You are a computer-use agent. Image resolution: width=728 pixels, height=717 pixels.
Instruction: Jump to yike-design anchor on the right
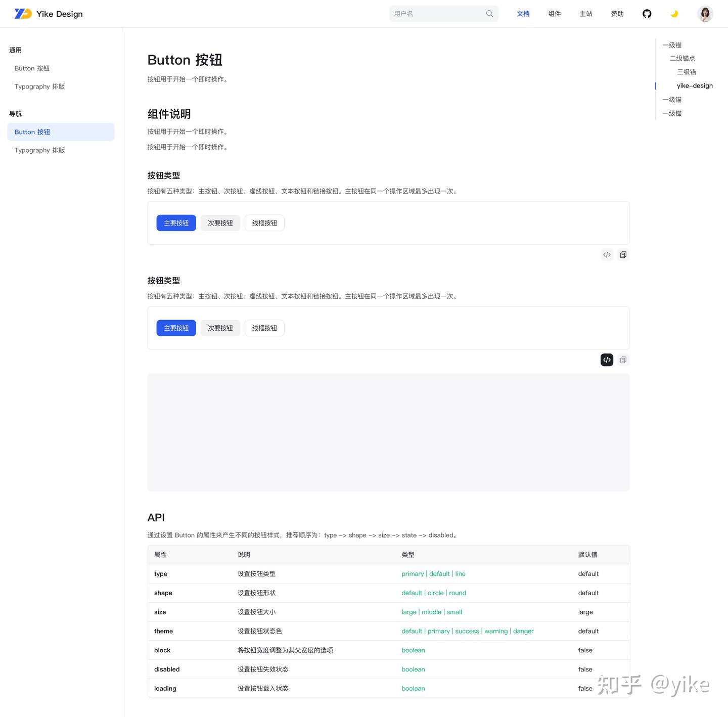(x=694, y=85)
